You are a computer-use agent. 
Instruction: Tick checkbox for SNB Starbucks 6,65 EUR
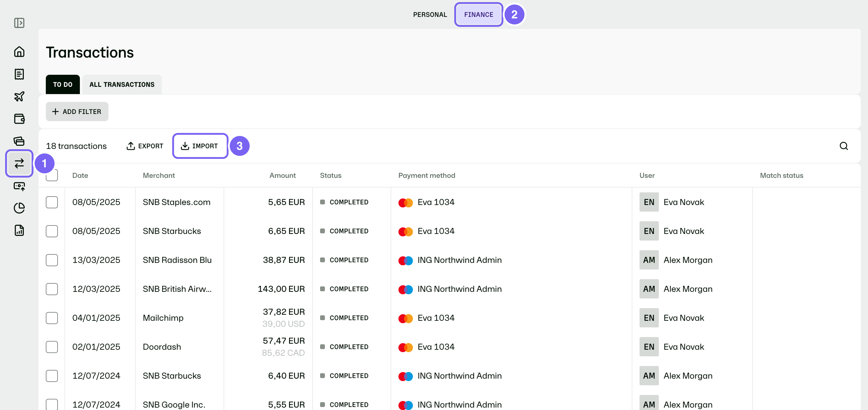click(x=52, y=231)
